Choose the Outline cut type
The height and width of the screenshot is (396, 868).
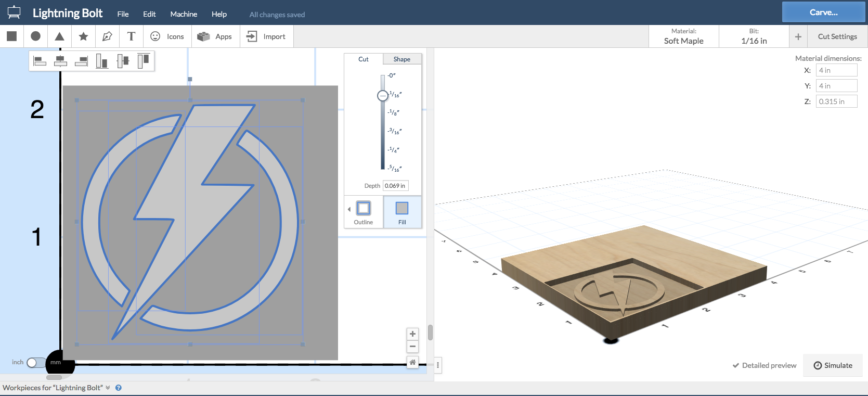pyautogui.click(x=364, y=212)
